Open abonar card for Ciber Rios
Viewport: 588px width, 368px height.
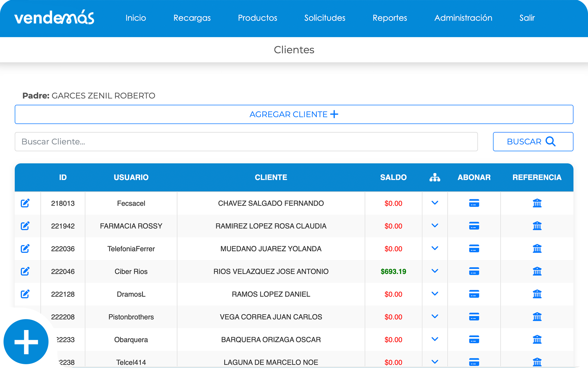[474, 271]
